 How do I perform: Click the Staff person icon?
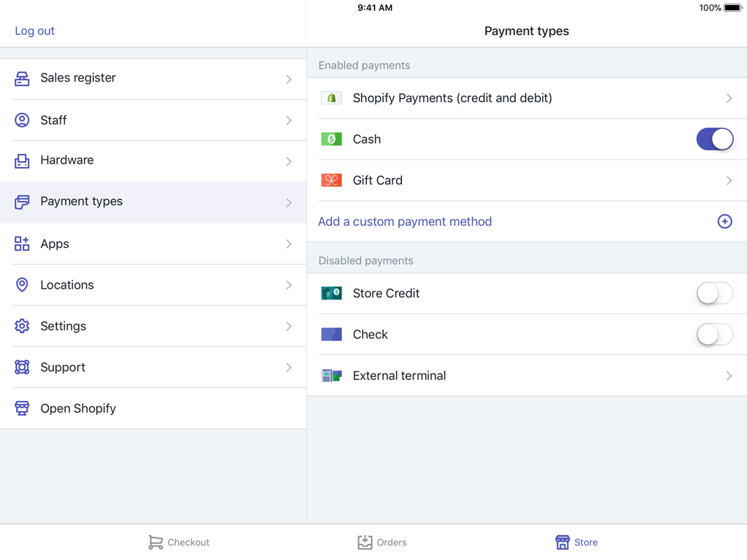pos(22,120)
